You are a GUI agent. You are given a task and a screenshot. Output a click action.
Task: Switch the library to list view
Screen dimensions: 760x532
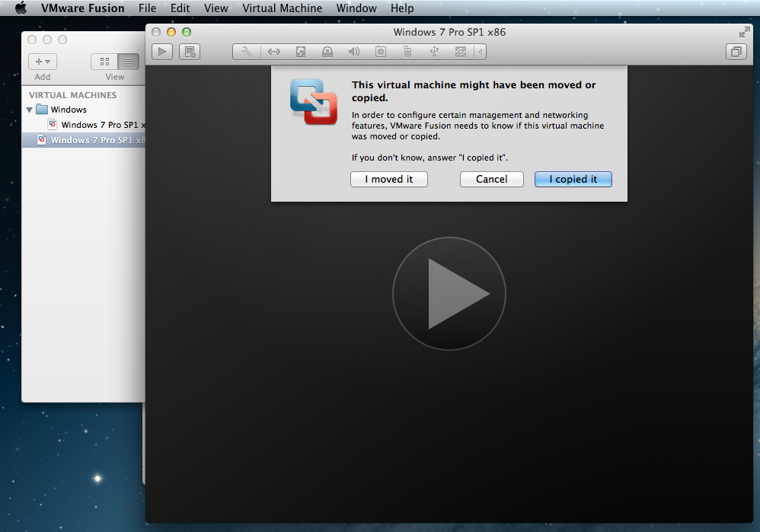128,62
